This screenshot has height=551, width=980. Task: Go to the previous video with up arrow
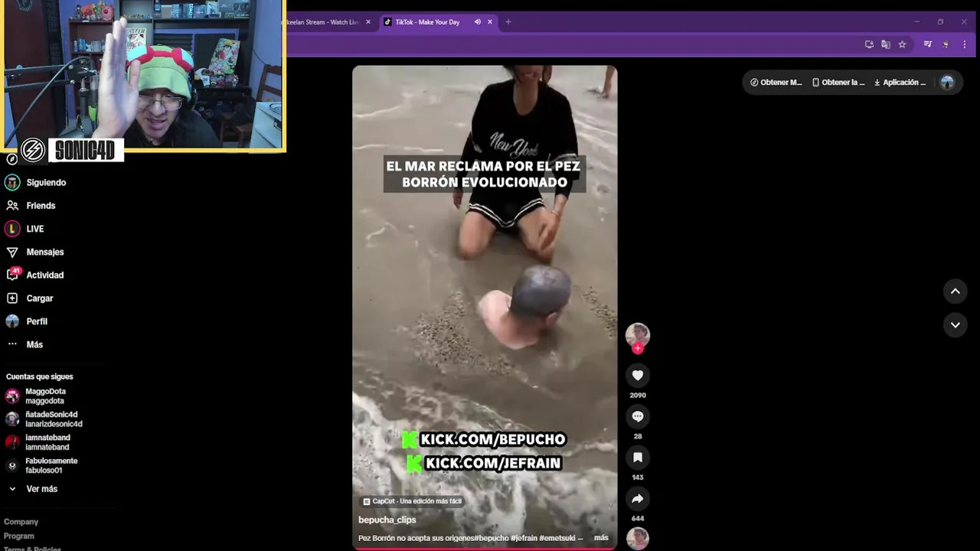pyautogui.click(x=955, y=291)
